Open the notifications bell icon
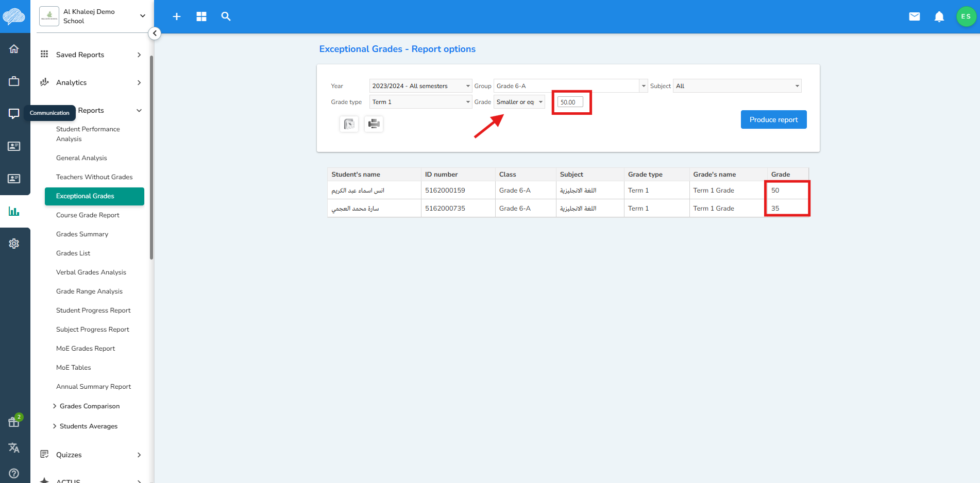980x483 pixels. point(939,16)
